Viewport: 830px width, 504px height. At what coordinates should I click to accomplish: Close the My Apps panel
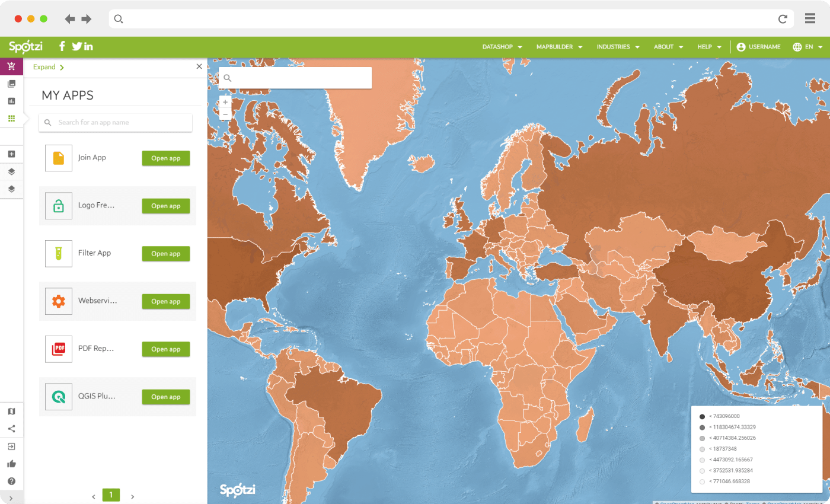199,66
